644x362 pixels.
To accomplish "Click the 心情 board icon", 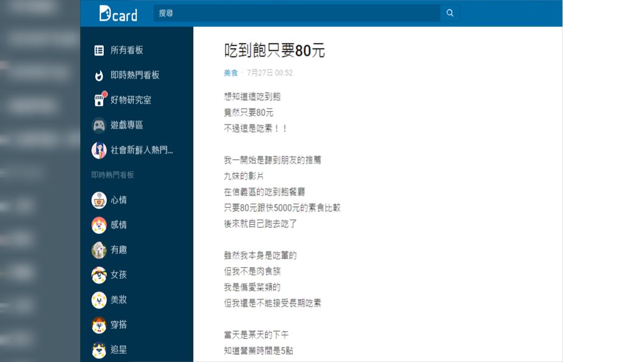I will [x=99, y=200].
